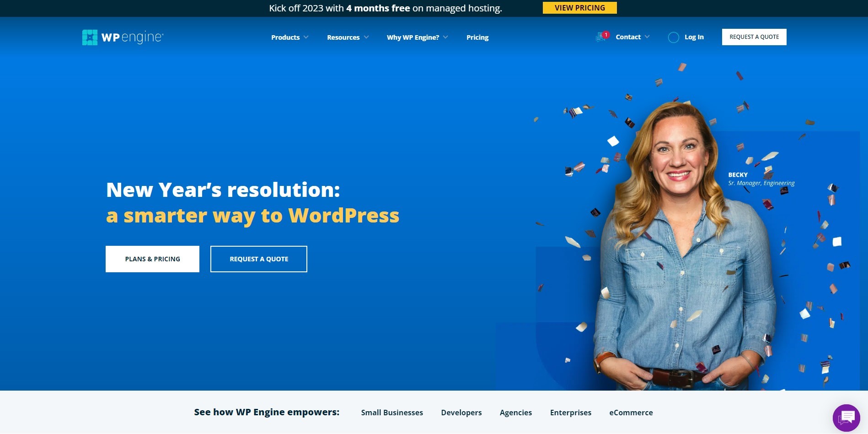The width and height of the screenshot is (868, 434).
Task: Expand the Why WP Engine? chevron
Action: tap(445, 37)
